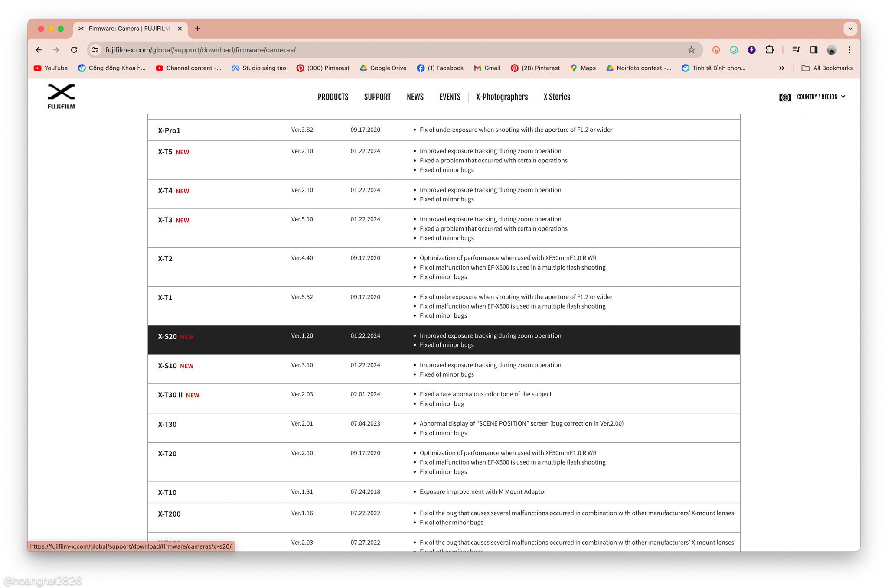The image size is (888, 588).
Task: Open the tab search dropdown arrow
Action: 850,29
